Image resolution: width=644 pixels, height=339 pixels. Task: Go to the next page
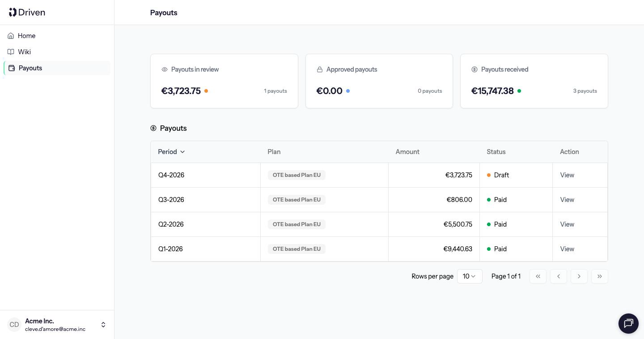(579, 276)
